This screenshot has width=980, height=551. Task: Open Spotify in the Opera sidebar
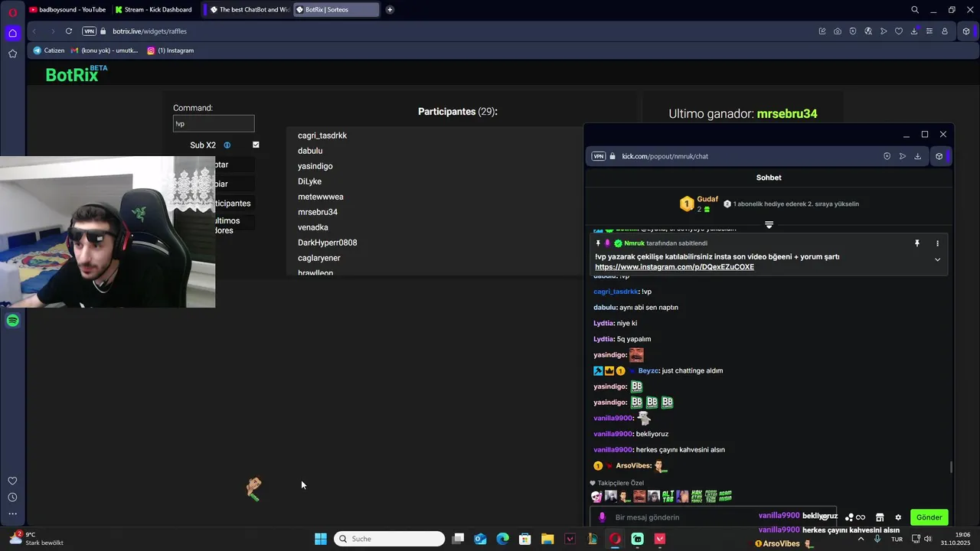point(12,321)
